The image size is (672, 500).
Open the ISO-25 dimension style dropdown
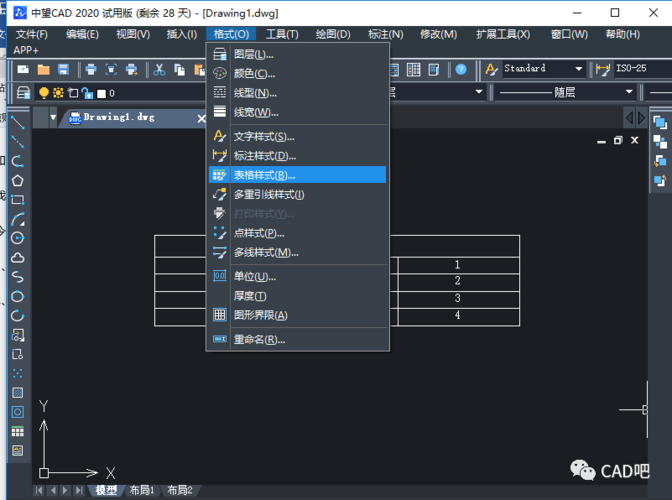[x=643, y=69]
